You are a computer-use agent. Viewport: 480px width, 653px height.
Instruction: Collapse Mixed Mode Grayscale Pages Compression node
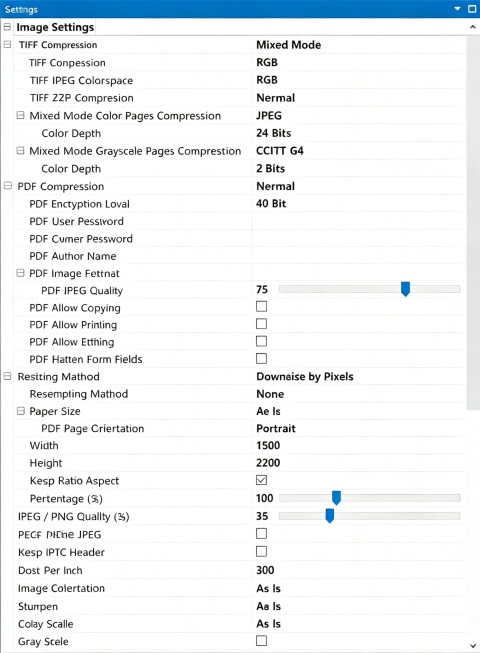tap(20, 151)
